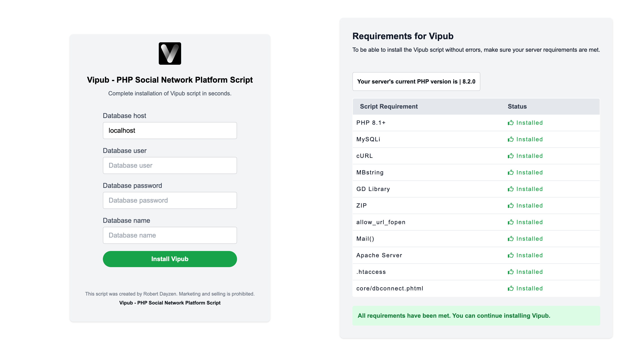Screen dimensions: 644x356
Task: Click thumbs-up icon in MBstring row
Action: pos(511,172)
